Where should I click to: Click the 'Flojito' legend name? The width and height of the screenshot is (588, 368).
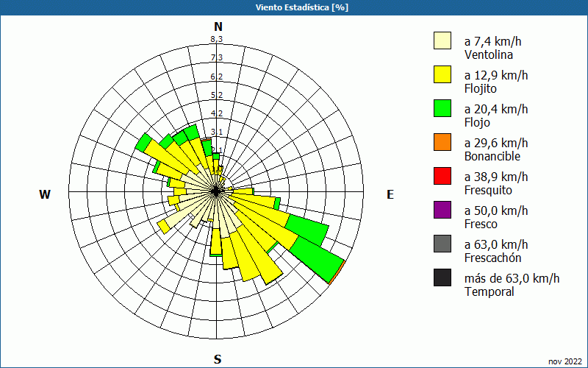tap(481, 89)
